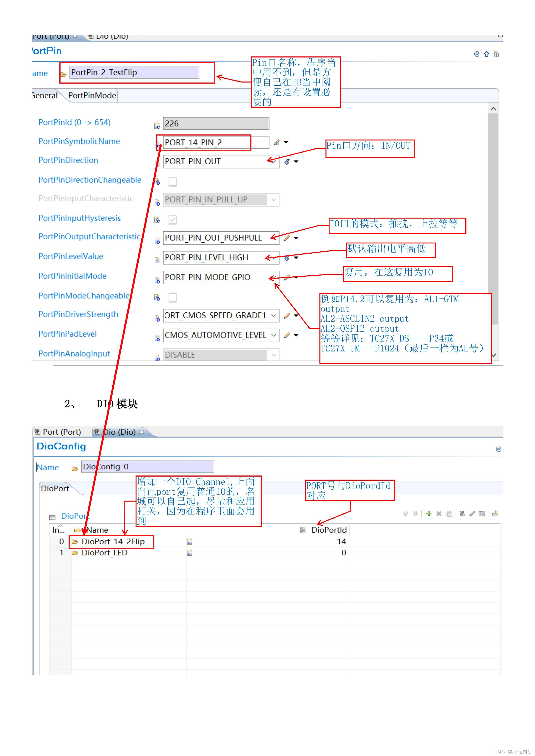Viewport: 535px width, 756px height.
Task: Click the pencil icon in DioPort table toolbar
Action: coord(472,513)
